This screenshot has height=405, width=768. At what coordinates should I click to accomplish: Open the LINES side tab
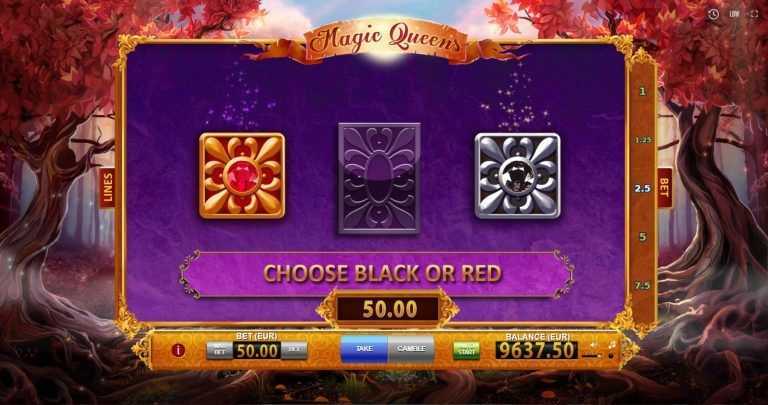pos(107,188)
